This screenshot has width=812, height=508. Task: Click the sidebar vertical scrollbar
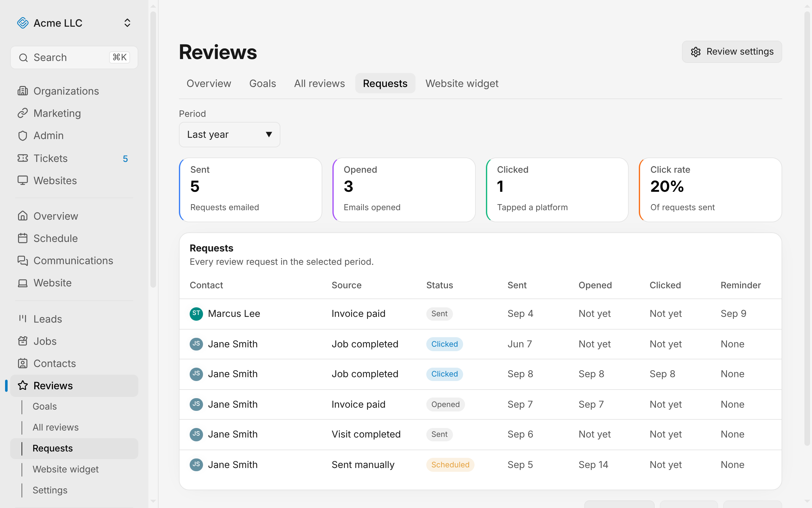click(153, 150)
